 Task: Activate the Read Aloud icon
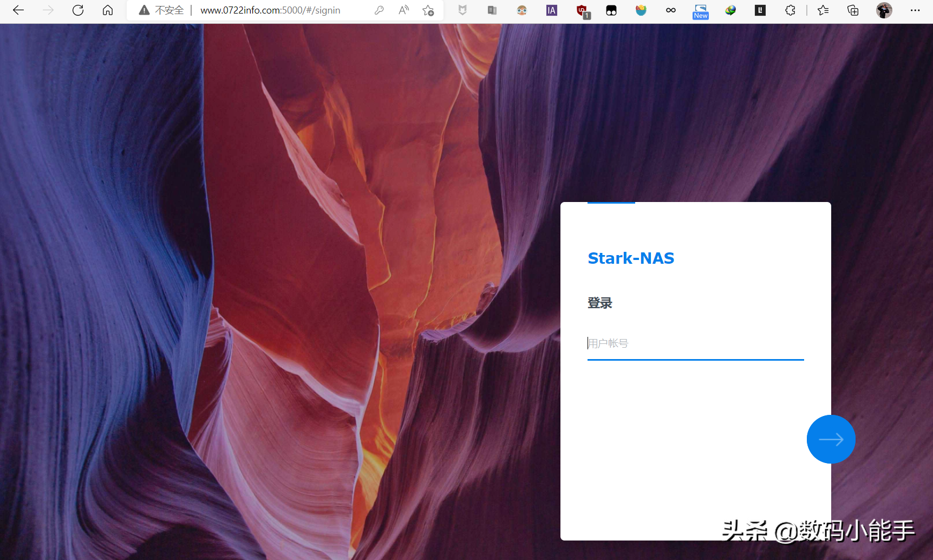click(x=403, y=10)
